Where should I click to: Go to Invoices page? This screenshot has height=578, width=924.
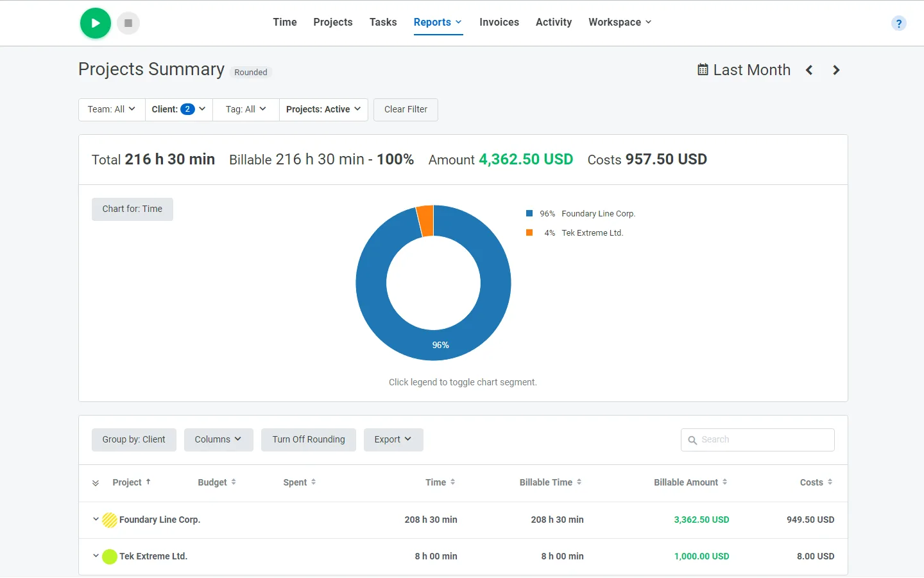tap(499, 22)
